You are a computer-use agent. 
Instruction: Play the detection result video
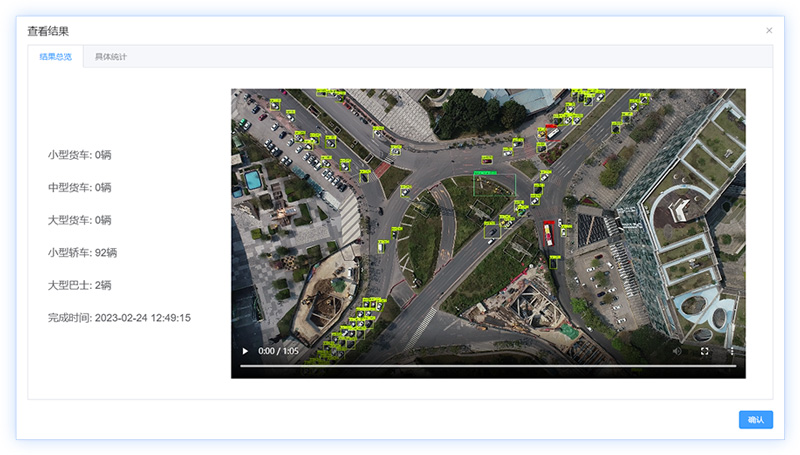tap(245, 351)
